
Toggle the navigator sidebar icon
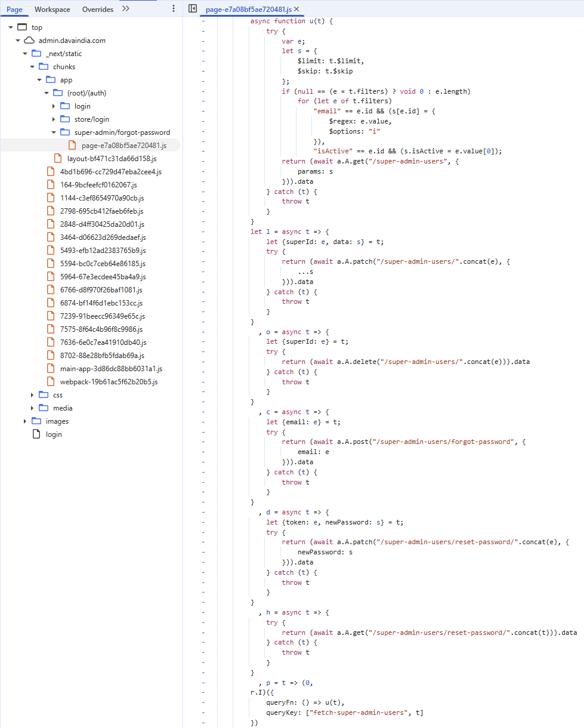(192, 9)
